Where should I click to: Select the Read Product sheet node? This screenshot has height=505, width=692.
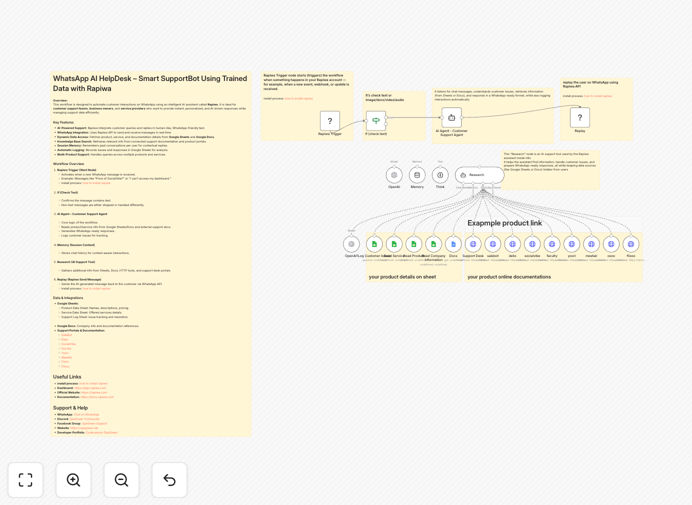coord(414,244)
